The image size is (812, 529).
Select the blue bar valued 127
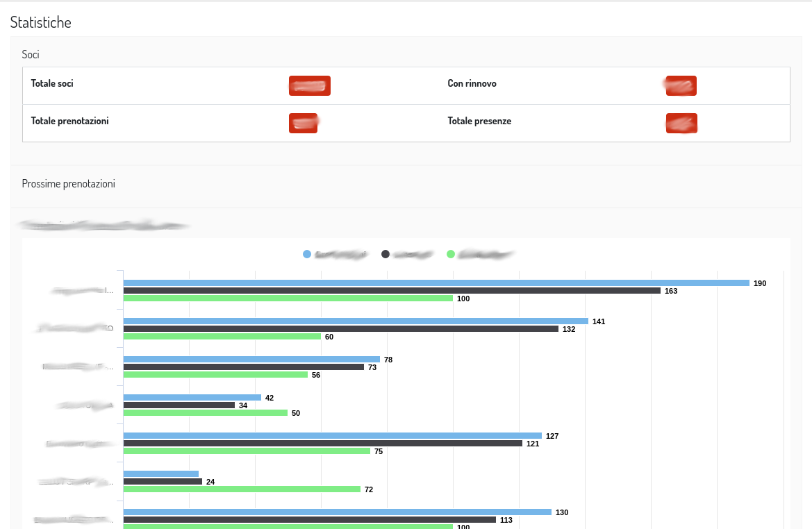(333, 436)
